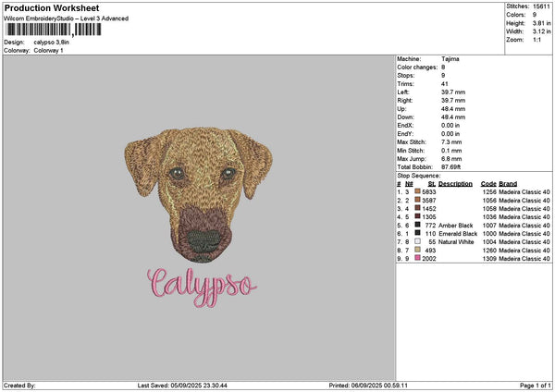Viewport: 555px width, 392px height.
Task: Click the St. column header
Action: click(432, 184)
